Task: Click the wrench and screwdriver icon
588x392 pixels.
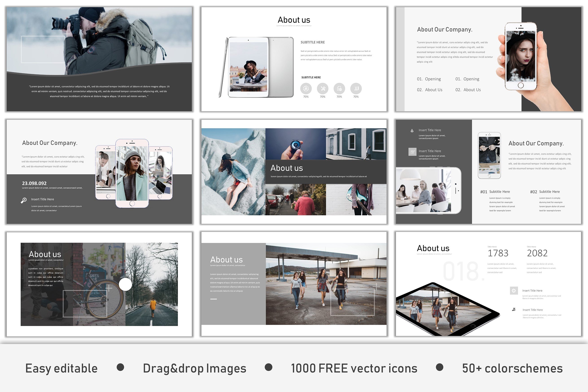Action: point(323,89)
